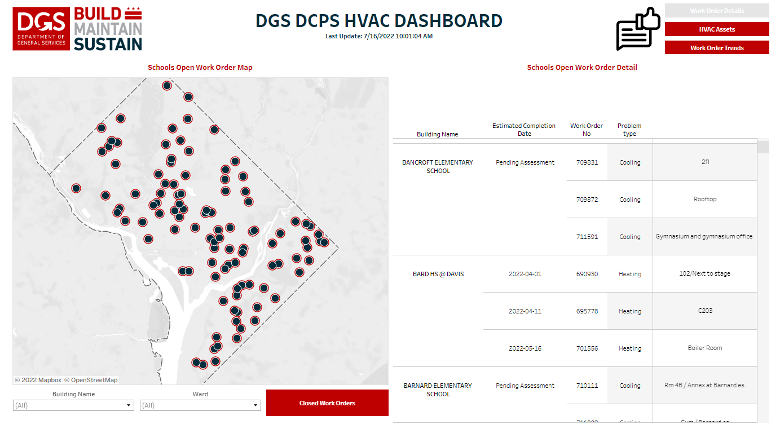Click the Estimated Completion Date column header
Screen dimensions: 780x440
[523, 129]
